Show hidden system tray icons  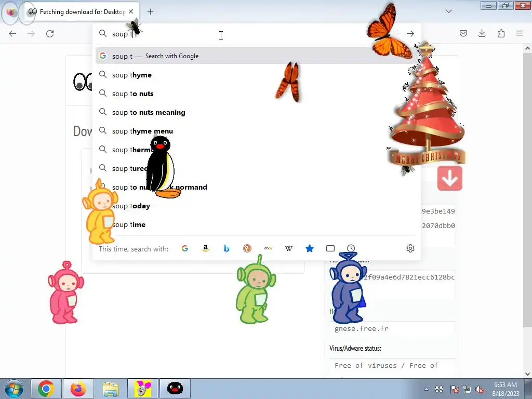(x=426, y=389)
